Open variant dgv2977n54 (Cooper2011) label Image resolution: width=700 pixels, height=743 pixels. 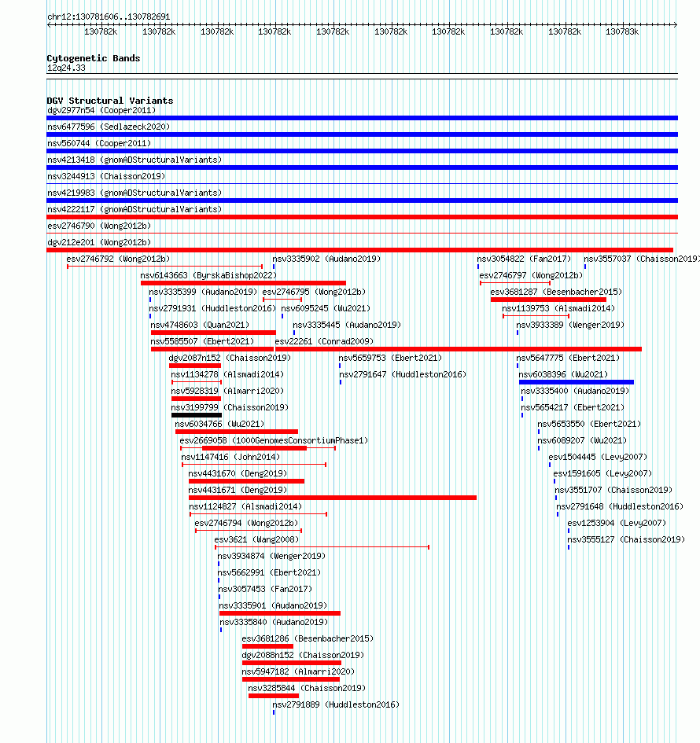click(x=101, y=110)
